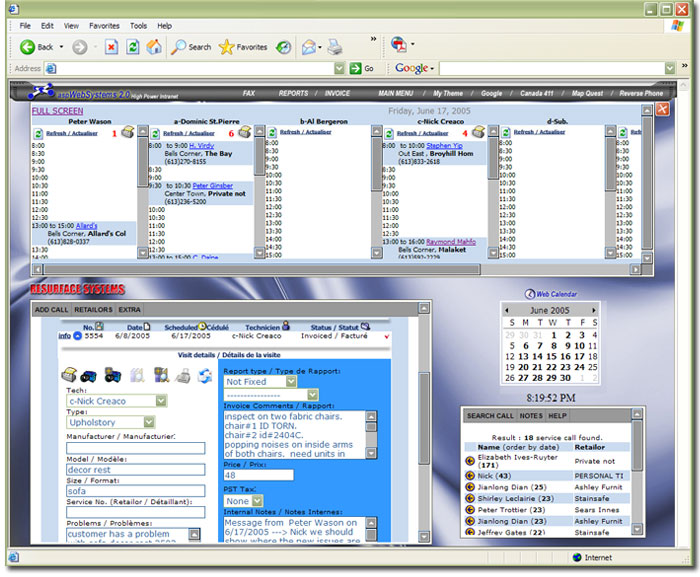Screen dimensions: 700x577
Task: Open the Help menu
Action: 164,26
